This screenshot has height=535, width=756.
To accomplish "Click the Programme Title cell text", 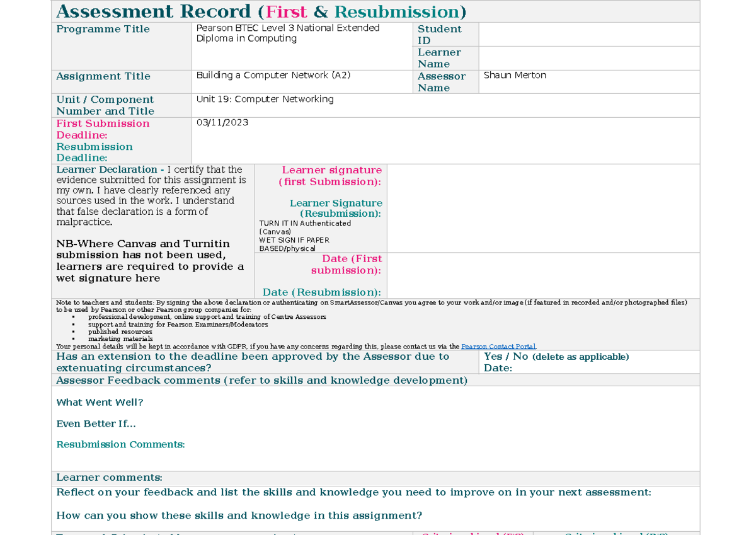I will tap(103, 29).
